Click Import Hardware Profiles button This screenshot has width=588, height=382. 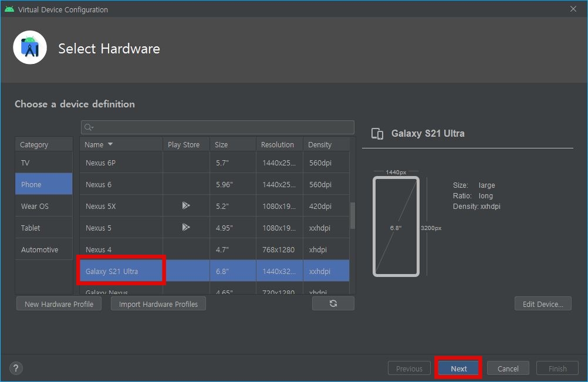[158, 304]
